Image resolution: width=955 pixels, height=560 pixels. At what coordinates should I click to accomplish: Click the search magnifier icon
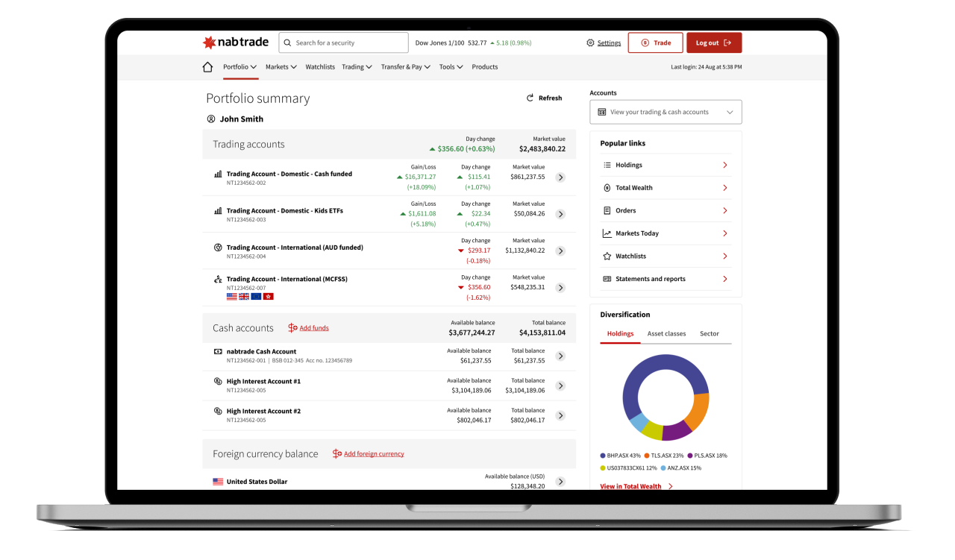pyautogui.click(x=287, y=43)
